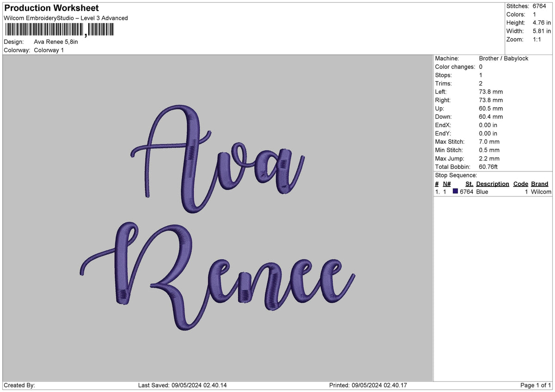Click the Total Bobbin value '60.76ft'
This screenshot has height=392, width=555.
(x=489, y=166)
